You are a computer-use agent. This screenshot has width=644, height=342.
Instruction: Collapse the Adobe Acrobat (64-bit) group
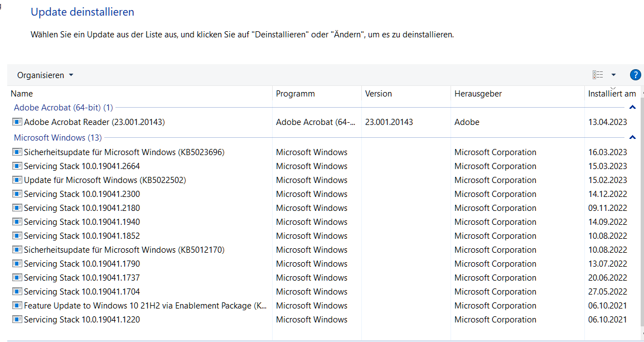point(632,107)
